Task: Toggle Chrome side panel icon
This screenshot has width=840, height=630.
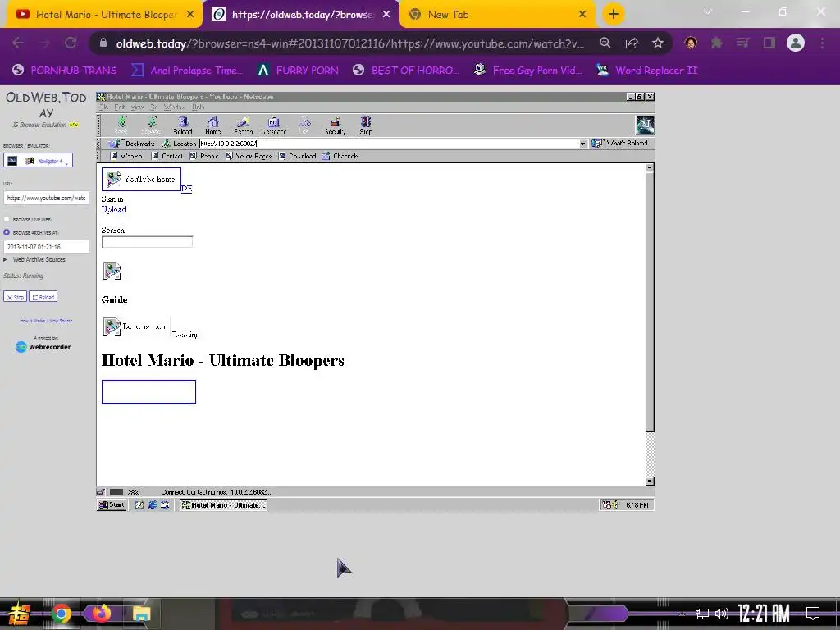Action: (769, 43)
